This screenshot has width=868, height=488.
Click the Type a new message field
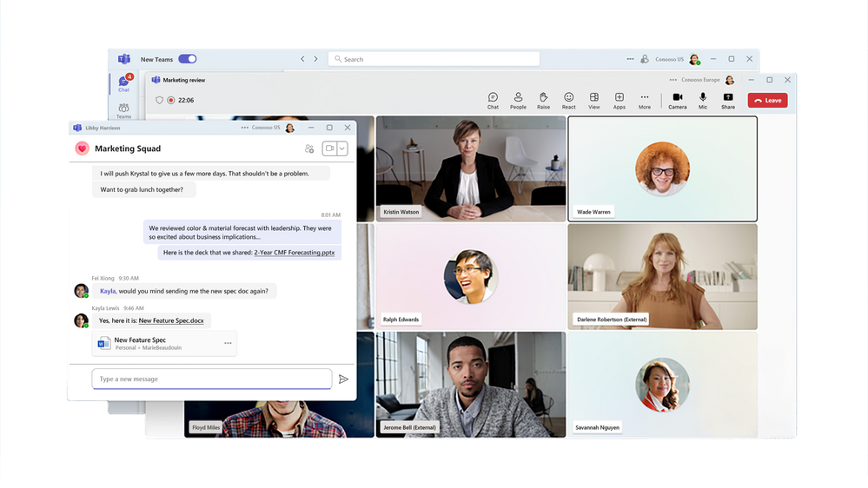tap(211, 379)
